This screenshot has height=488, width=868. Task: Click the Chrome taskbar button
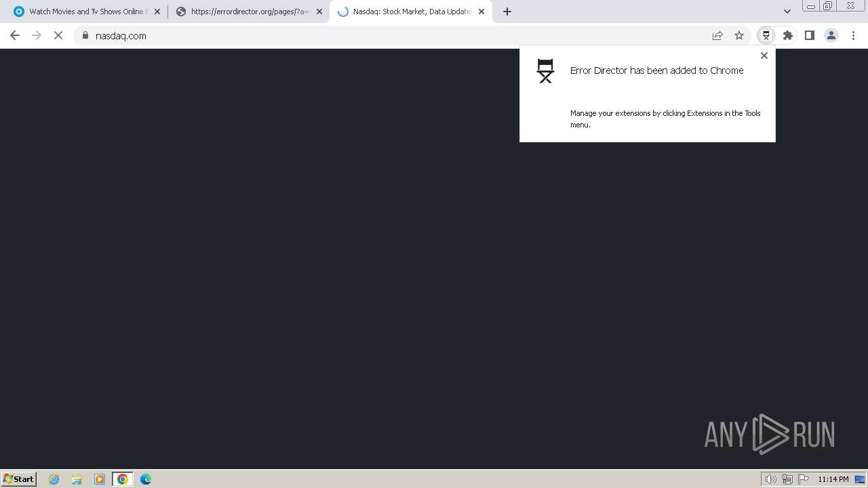(122, 479)
